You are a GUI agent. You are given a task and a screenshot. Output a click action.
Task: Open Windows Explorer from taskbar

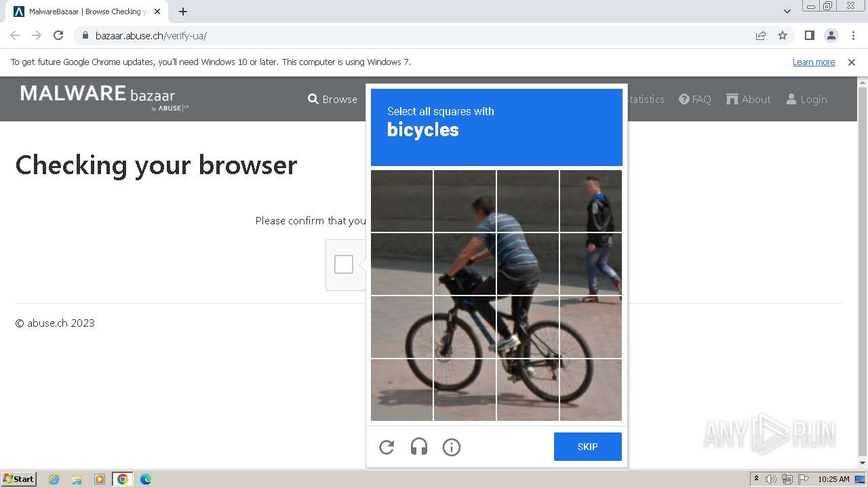pyautogui.click(x=77, y=479)
